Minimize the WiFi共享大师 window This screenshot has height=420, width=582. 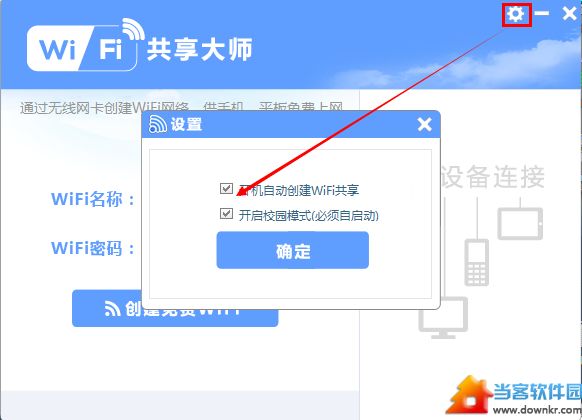542,14
